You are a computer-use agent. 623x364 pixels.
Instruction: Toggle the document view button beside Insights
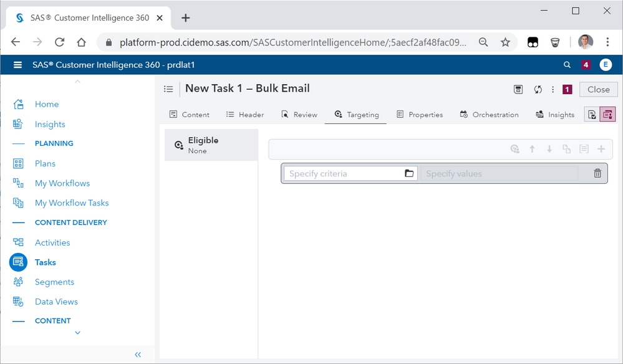592,115
